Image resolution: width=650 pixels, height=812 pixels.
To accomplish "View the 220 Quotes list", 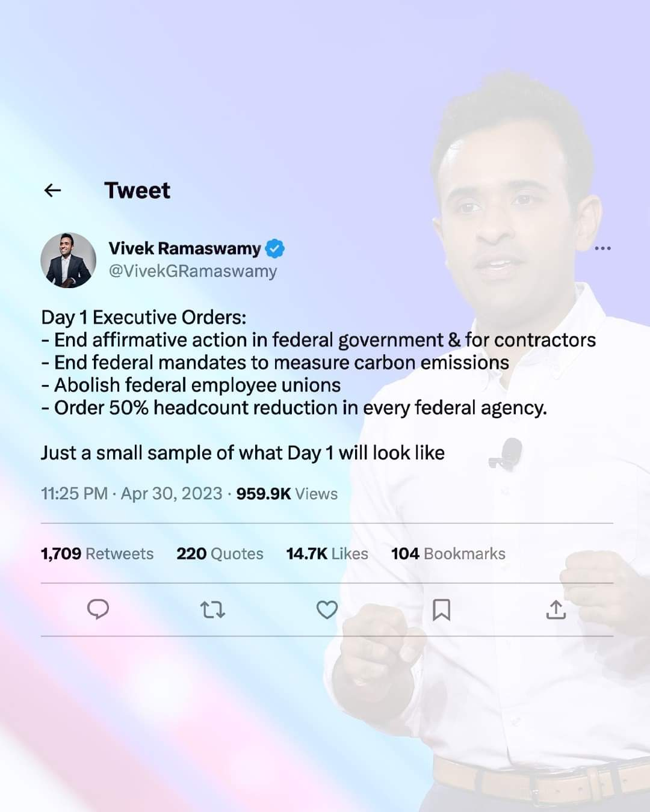I will point(220,553).
